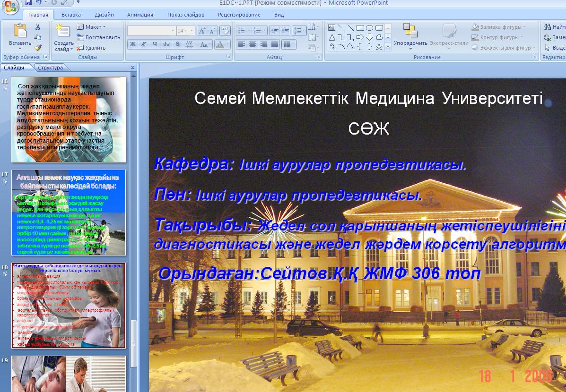Open the font color dropdown arrow
The height and width of the screenshot is (392, 566).
228,44
